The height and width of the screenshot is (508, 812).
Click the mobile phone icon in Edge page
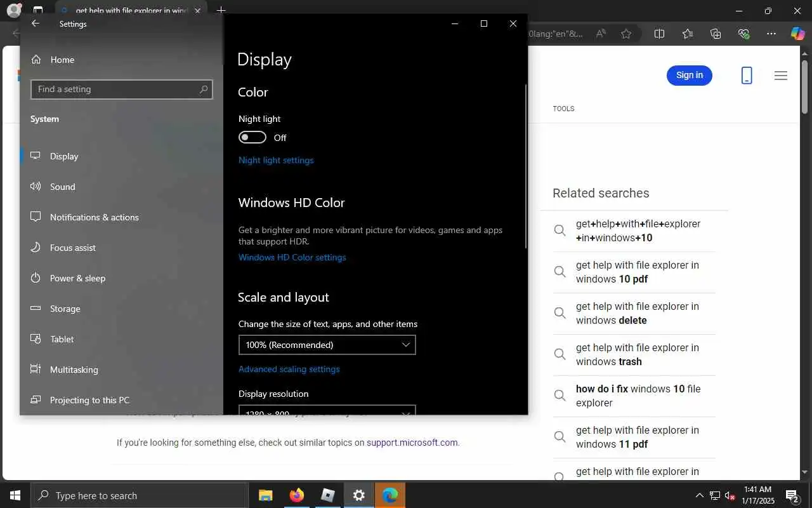(x=747, y=76)
